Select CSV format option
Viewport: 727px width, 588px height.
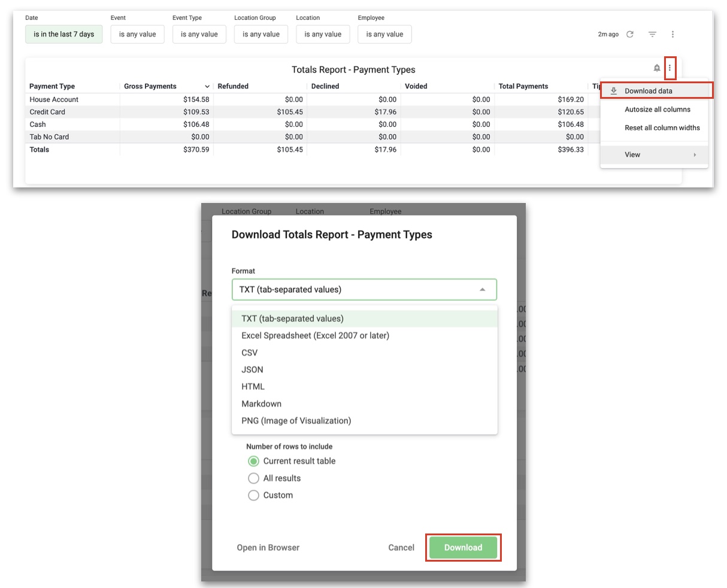tap(364, 353)
